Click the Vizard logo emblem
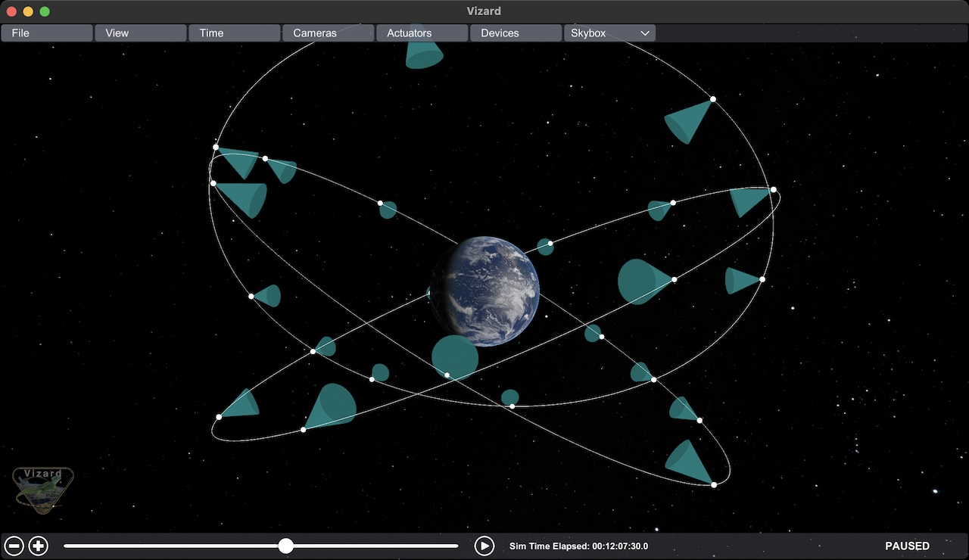This screenshot has height=560, width=969. tap(43, 489)
